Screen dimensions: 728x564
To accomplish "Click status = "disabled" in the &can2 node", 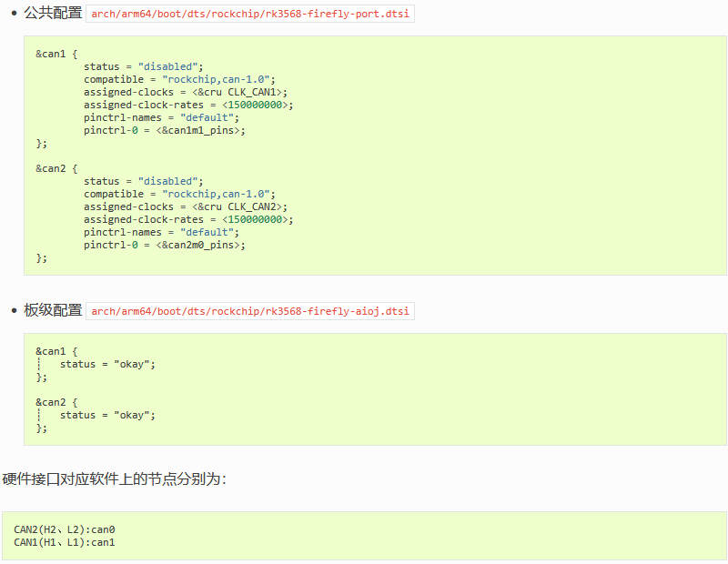I will [144, 181].
